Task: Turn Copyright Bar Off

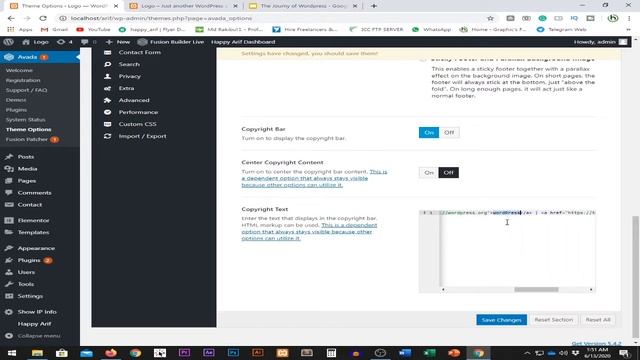Action: [449, 132]
